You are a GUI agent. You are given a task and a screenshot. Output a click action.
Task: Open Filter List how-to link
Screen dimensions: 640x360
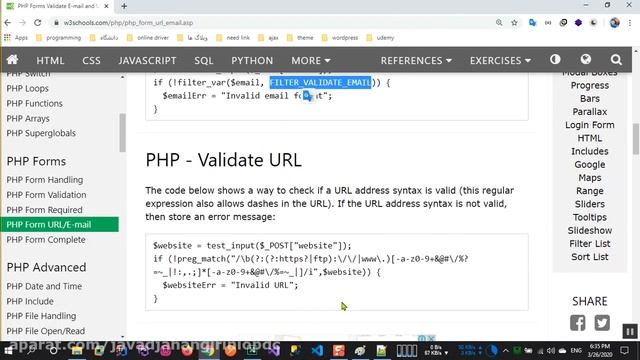tap(589, 244)
